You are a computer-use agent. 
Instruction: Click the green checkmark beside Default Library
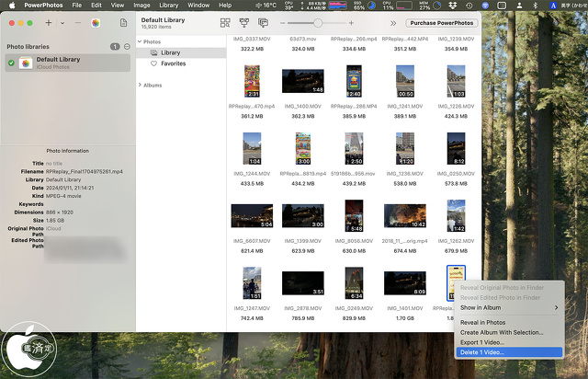[x=11, y=63]
